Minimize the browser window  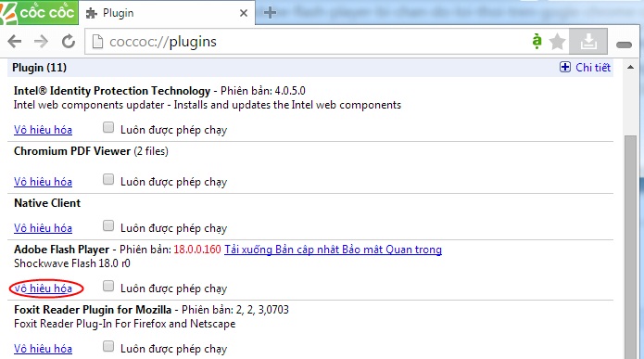(x=624, y=45)
